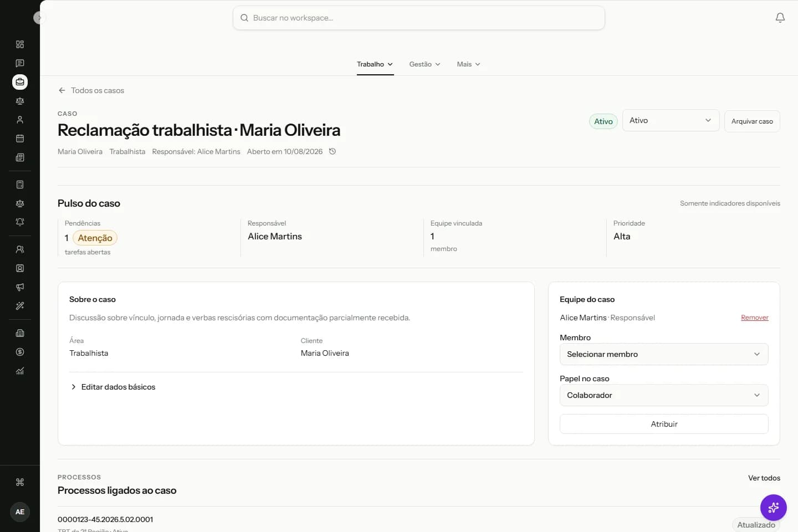Click process number 0000123-45.2026.5.02.0001
798x532 pixels.
(x=105, y=519)
